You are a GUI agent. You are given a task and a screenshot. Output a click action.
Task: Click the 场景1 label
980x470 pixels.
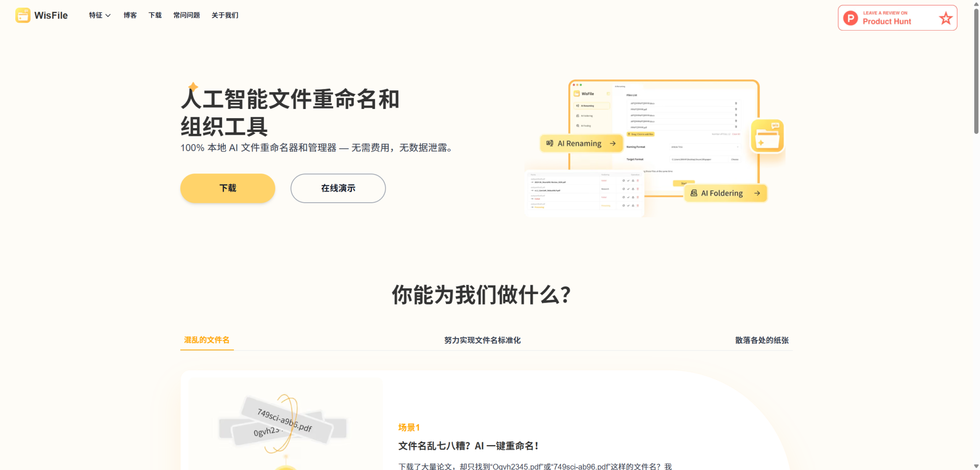(409, 427)
